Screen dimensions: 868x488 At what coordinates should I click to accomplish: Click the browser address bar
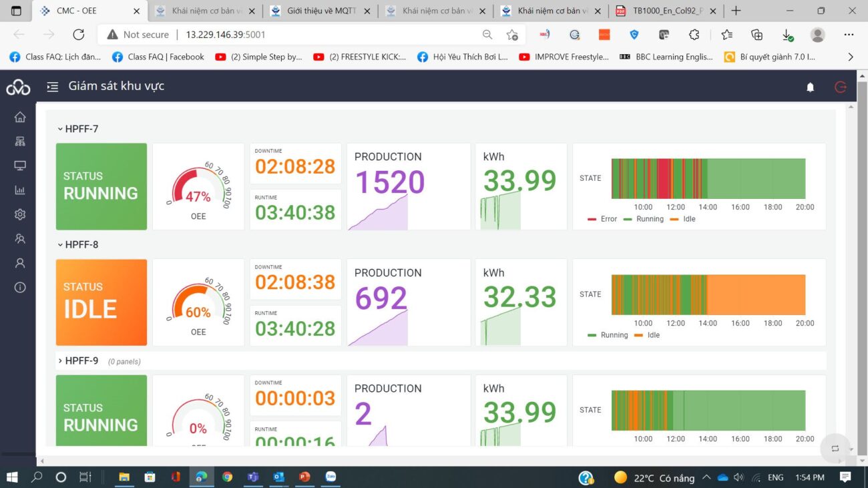coord(327,35)
